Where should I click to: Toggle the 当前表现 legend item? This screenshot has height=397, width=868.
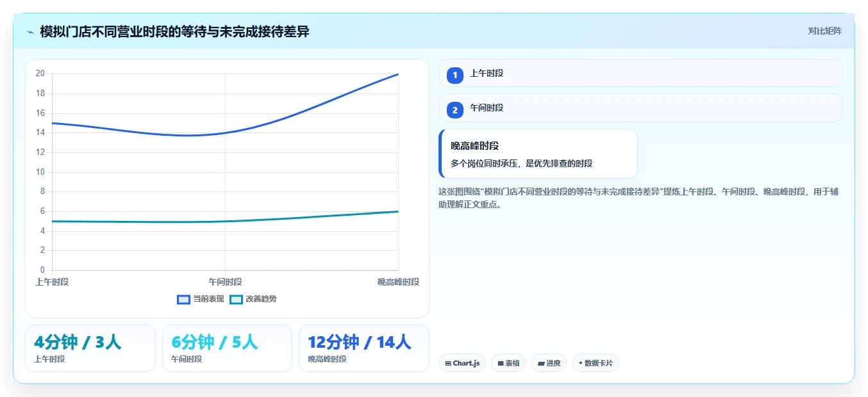(x=200, y=299)
